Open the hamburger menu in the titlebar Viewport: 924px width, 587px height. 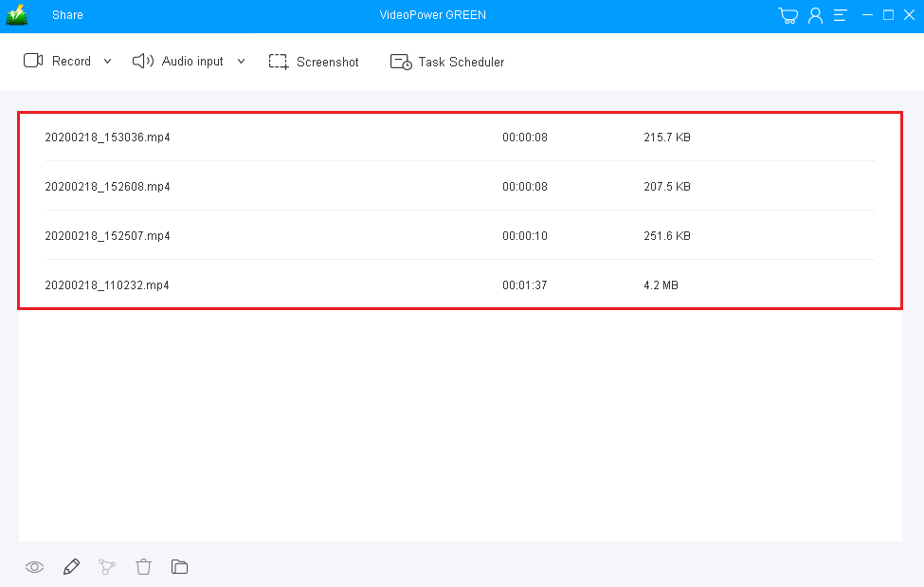840,14
